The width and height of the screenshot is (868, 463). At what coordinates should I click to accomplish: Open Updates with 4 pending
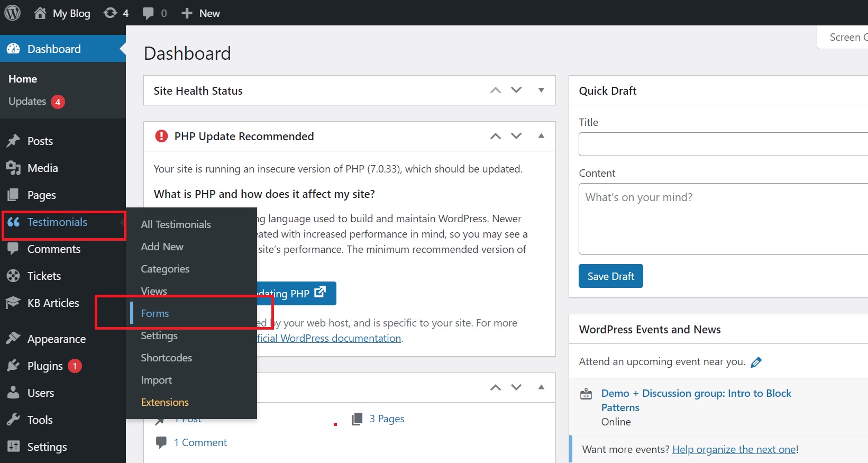click(36, 101)
